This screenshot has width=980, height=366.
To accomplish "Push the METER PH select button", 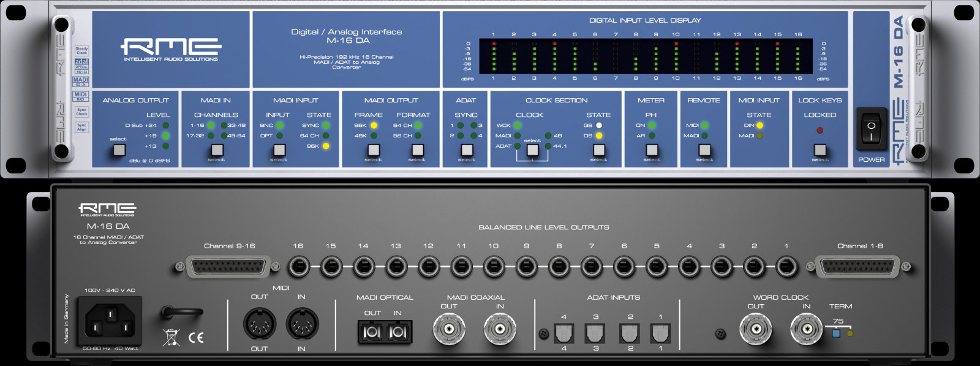I will [652, 150].
